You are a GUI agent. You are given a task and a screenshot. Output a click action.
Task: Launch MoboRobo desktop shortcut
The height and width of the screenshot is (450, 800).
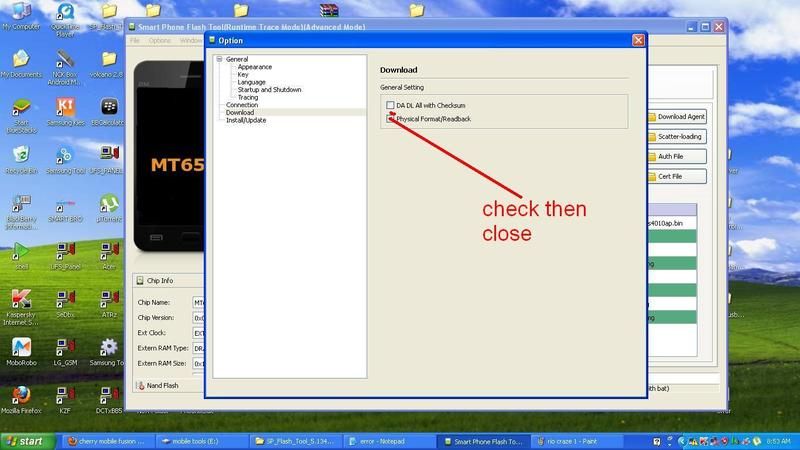point(21,352)
